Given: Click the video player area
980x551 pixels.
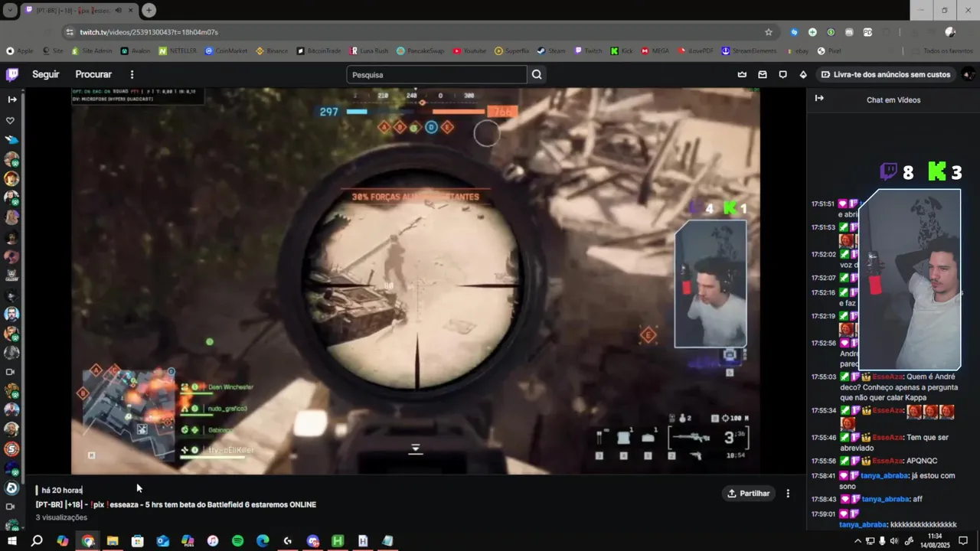Looking at the screenshot, I should coord(416,281).
